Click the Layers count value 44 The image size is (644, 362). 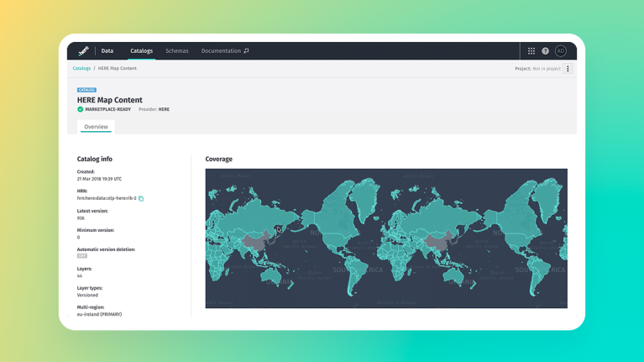[x=80, y=275]
